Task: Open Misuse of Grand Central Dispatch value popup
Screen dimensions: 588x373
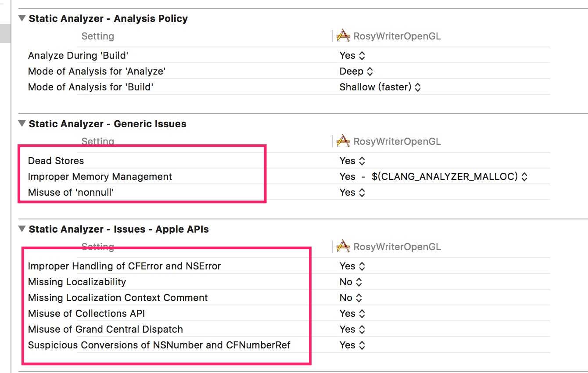Action: [352, 329]
